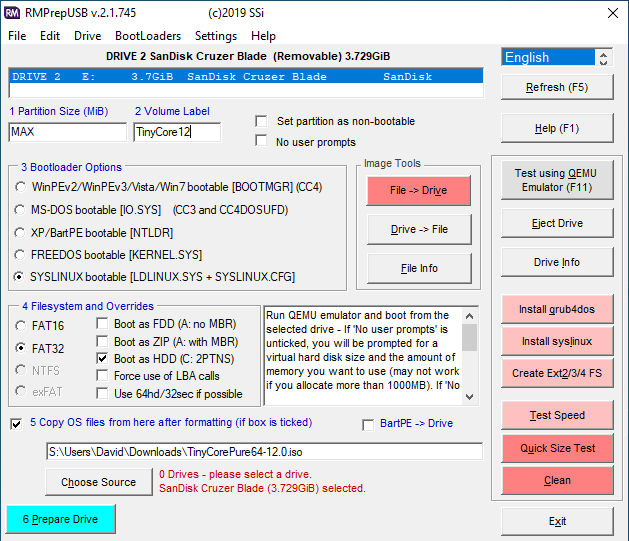629x541 pixels.
Task: Enable Use 64hd/32sec if possible
Action: point(102,393)
